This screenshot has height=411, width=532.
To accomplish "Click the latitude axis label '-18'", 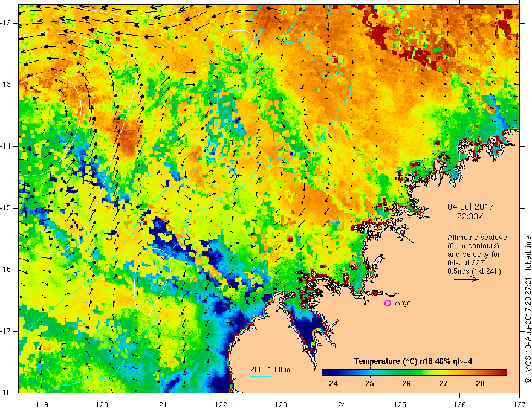I will click(x=6, y=393).
